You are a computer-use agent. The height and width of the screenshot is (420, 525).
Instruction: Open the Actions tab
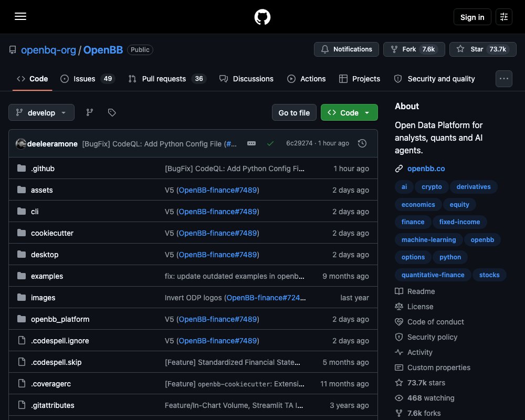point(307,79)
